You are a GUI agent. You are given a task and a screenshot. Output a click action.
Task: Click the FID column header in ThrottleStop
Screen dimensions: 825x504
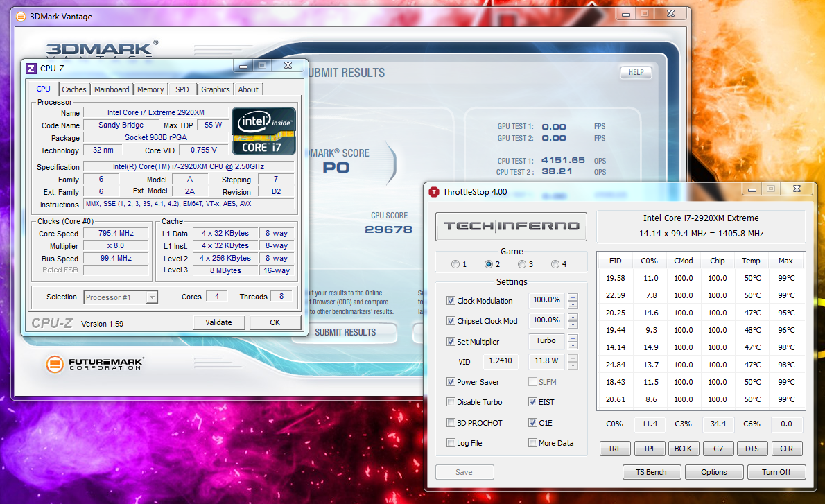pos(615,261)
